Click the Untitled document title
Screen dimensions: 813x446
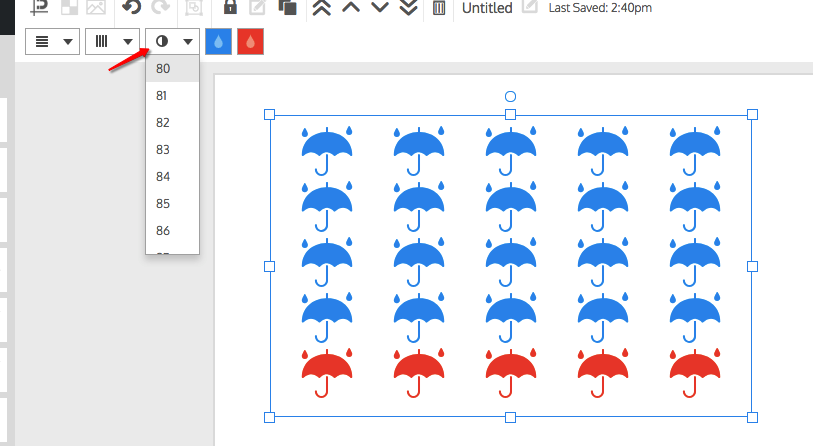[x=487, y=8]
